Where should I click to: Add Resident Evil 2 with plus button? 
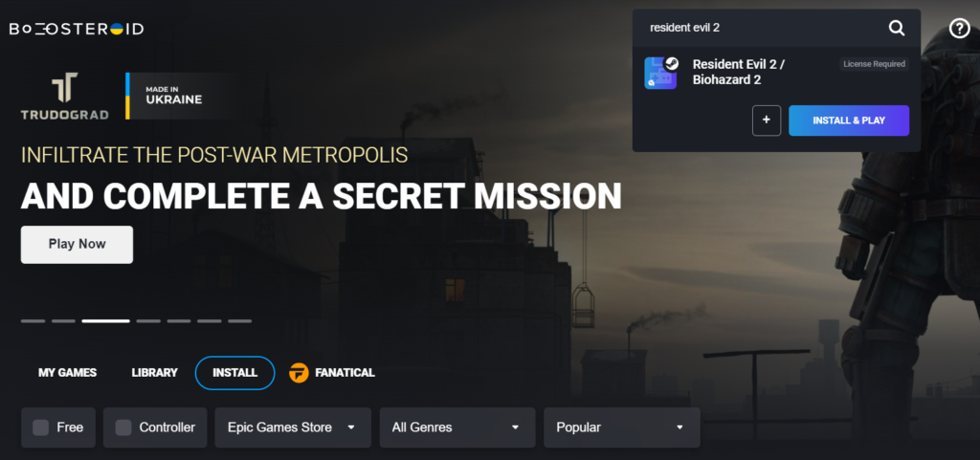pos(767,120)
